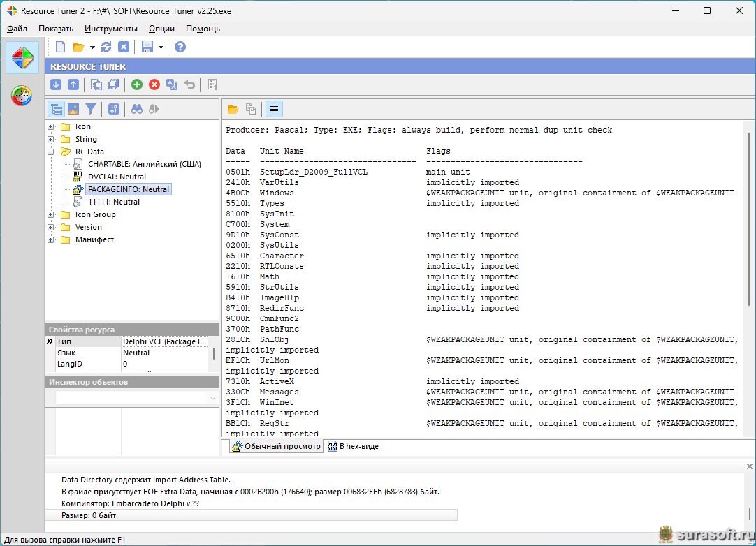
Task: Open the Показать menu
Action: 56,29
